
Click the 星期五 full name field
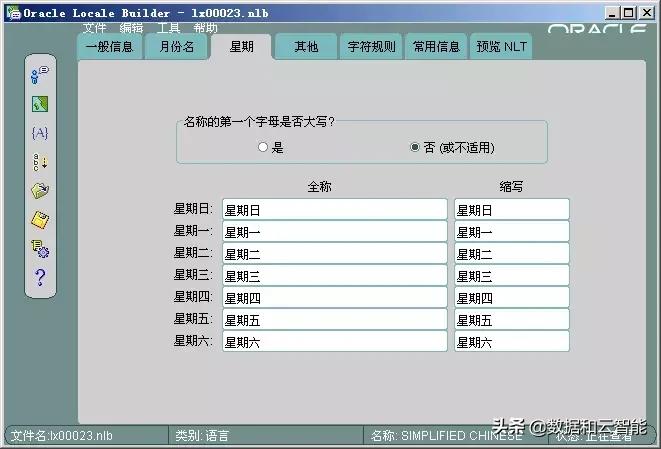[x=335, y=319]
